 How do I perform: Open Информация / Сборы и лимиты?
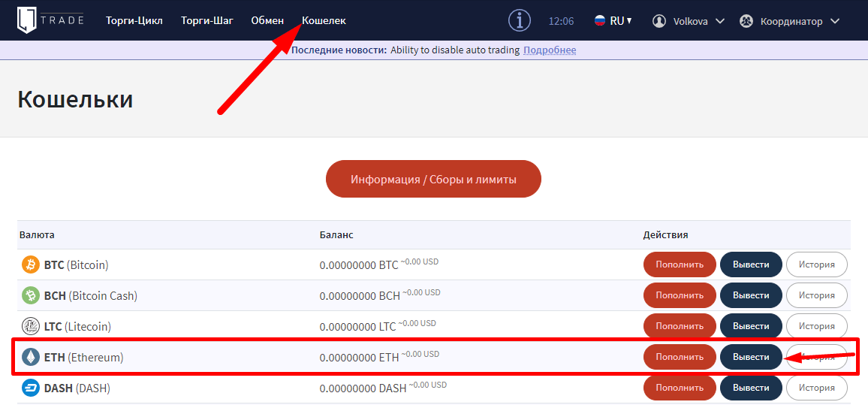coord(433,179)
